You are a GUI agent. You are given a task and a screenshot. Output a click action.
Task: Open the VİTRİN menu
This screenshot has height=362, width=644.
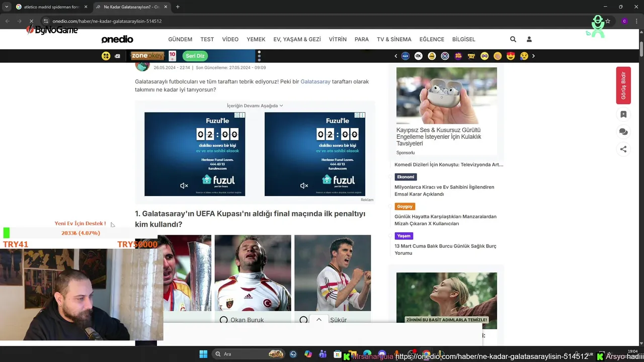pyautogui.click(x=338, y=39)
